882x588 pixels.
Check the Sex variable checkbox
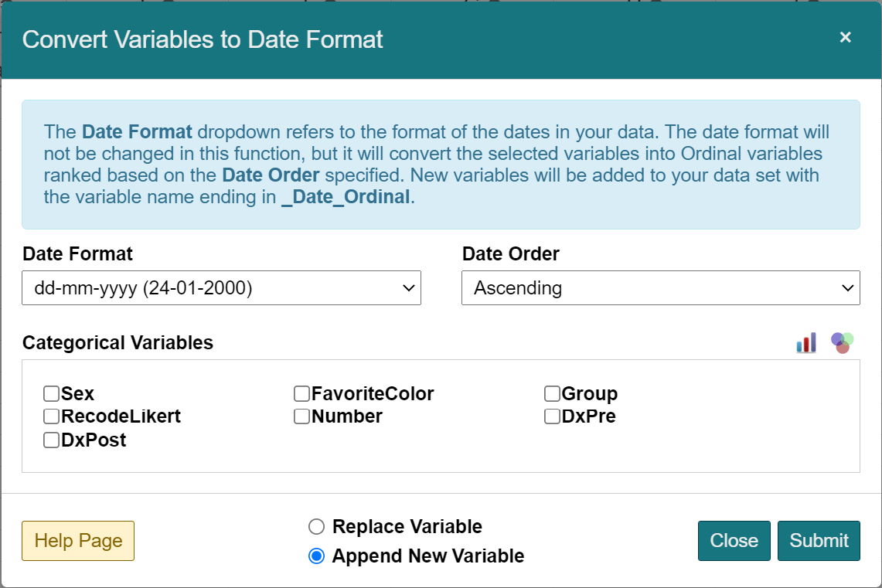point(52,394)
